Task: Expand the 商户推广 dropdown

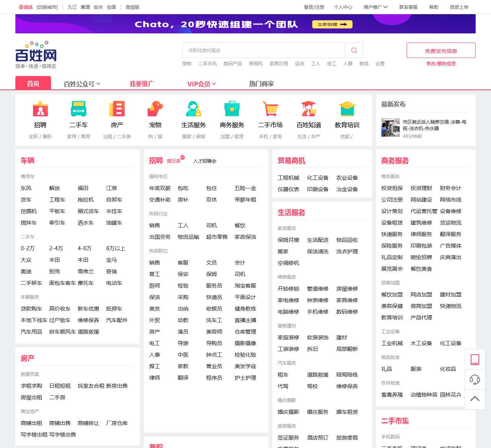Action: tap(374, 7)
